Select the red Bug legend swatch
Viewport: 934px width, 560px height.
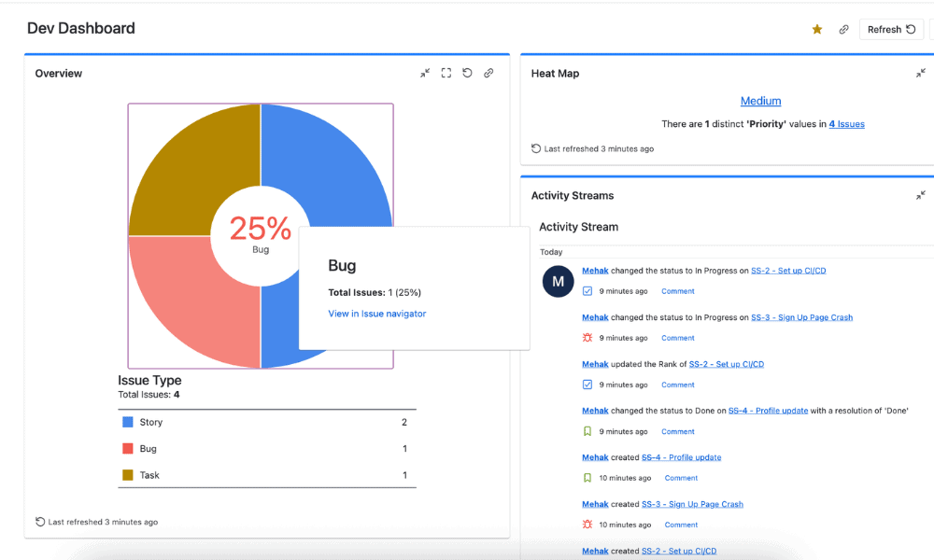[128, 449]
